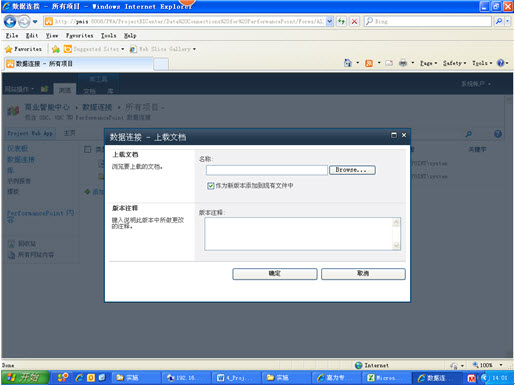Viewport: 515px width, 387px height.
Task: Click the PerformancePoint 内容 sidebar link
Action: pos(40,216)
